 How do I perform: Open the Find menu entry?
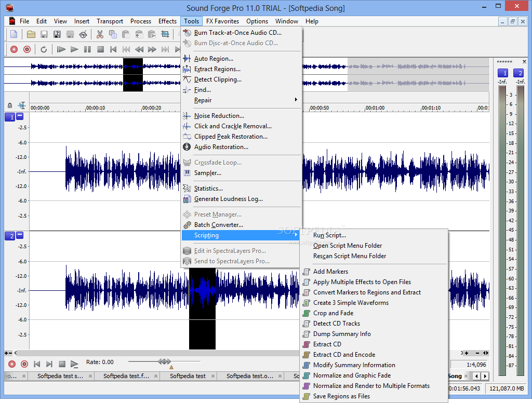coord(242,90)
